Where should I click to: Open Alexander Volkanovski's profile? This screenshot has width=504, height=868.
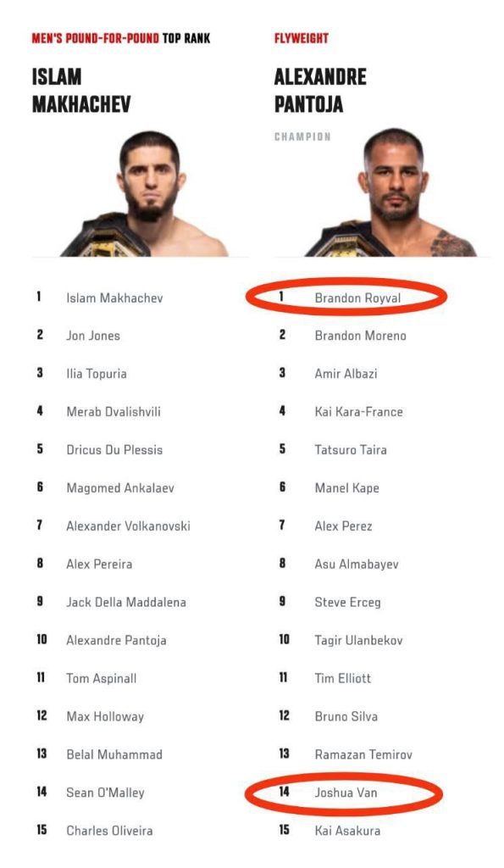click(x=128, y=526)
